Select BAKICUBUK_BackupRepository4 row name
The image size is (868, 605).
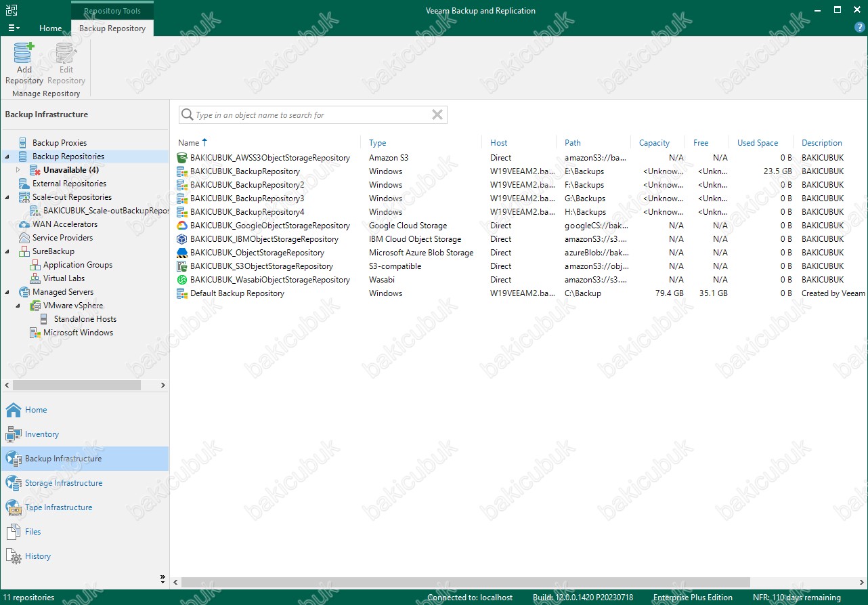(x=247, y=212)
